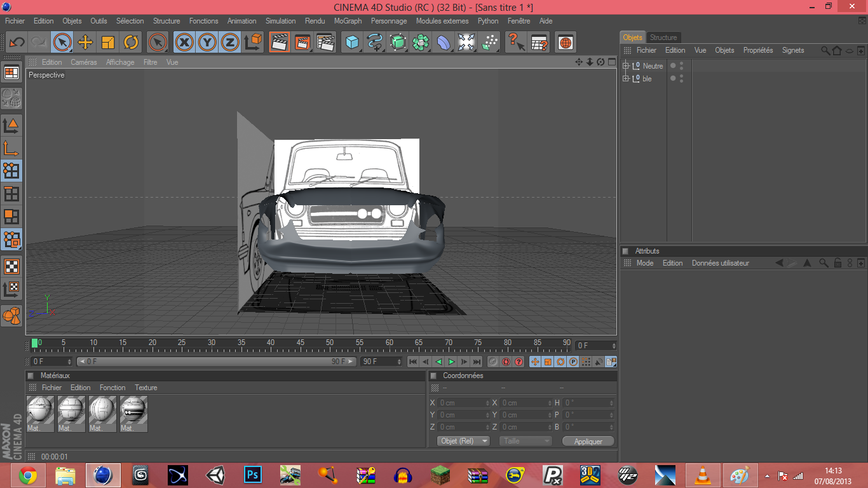Toggle scale keyframe recording button
The image size is (868, 488).
(548, 362)
